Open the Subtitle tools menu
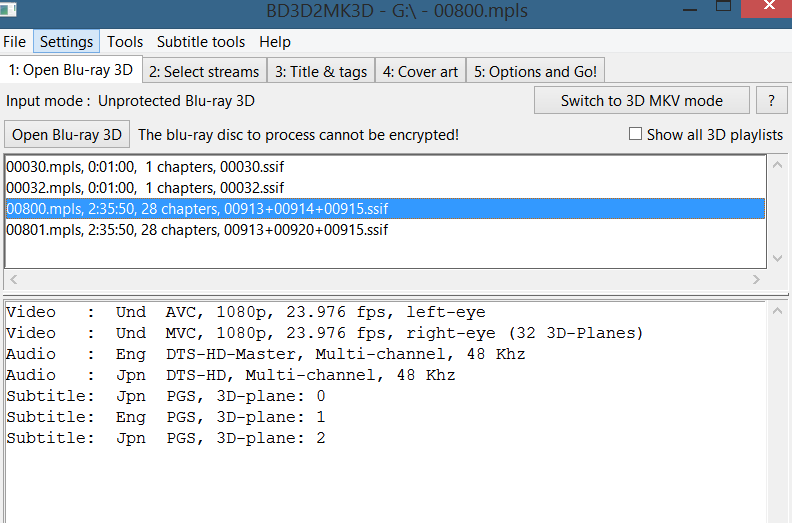This screenshot has height=523, width=792. [x=201, y=41]
